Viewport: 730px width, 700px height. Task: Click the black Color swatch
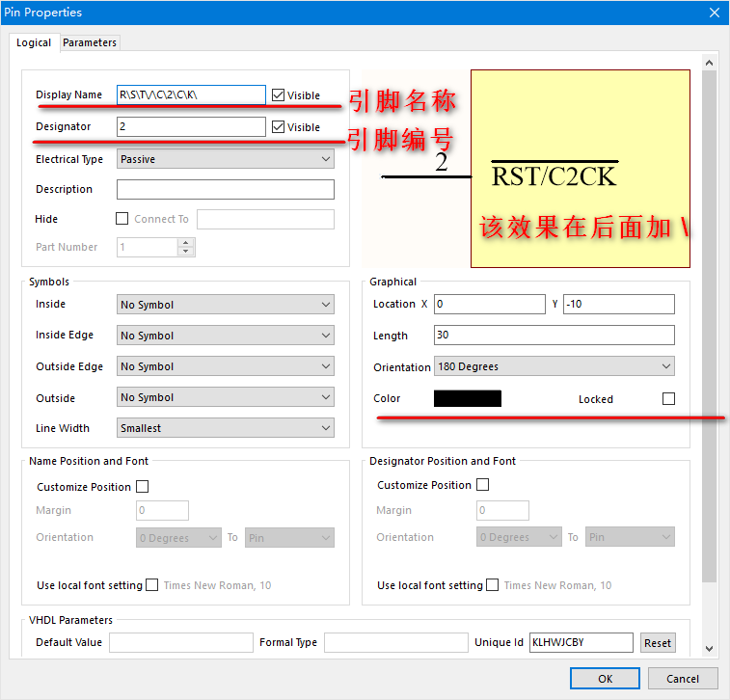click(x=468, y=398)
